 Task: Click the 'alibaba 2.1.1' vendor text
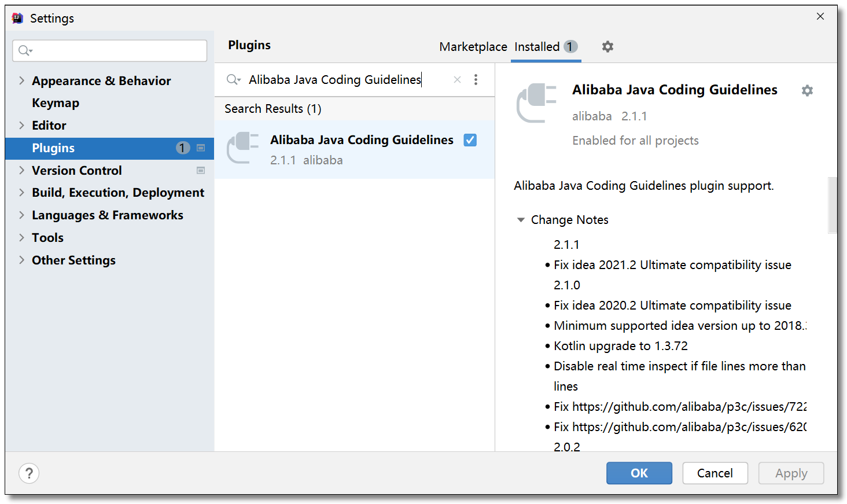[x=610, y=116]
